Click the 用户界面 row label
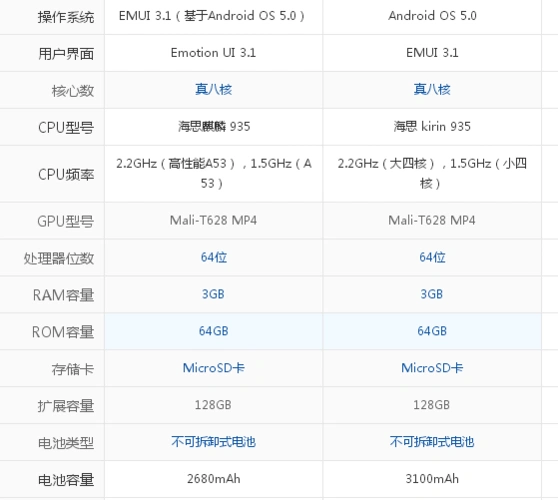Screen dimensions: 558x500 coord(66,54)
